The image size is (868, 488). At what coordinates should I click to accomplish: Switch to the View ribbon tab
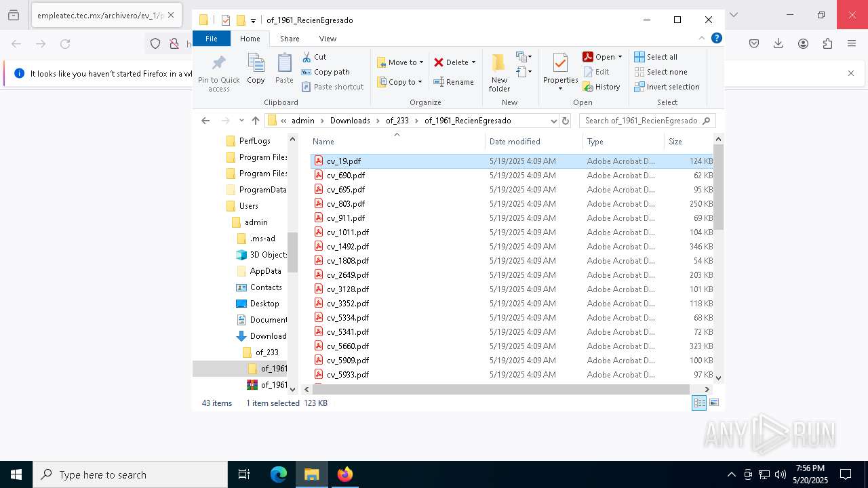pos(328,39)
